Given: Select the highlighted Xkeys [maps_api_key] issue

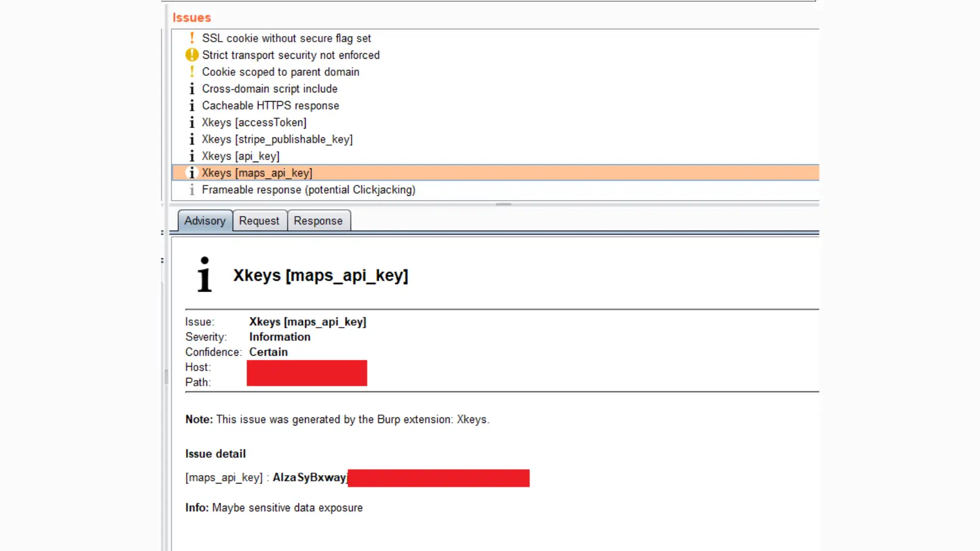Looking at the screenshot, I should point(257,173).
